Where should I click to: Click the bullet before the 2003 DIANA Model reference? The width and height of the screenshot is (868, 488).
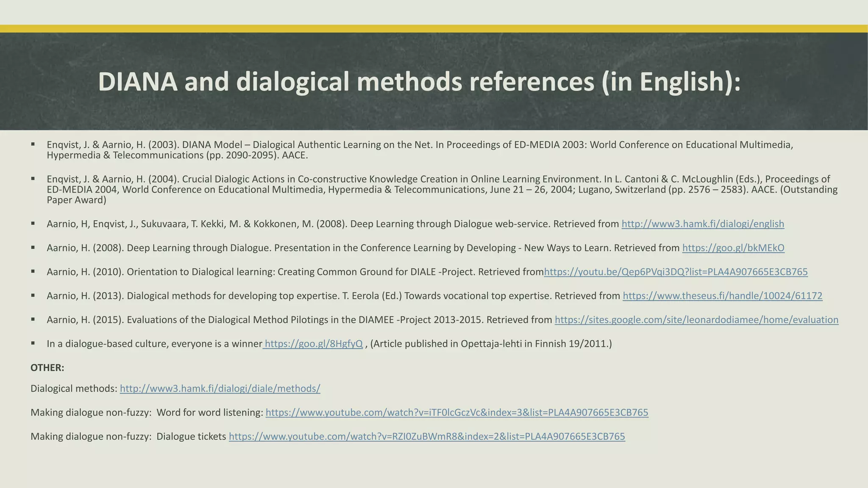pos(33,144)
